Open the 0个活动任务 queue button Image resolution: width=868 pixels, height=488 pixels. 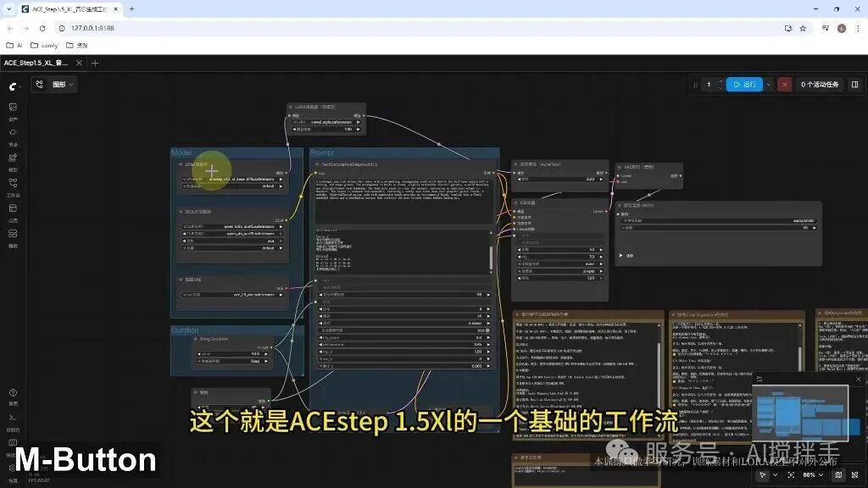click(x=820, y=85)
